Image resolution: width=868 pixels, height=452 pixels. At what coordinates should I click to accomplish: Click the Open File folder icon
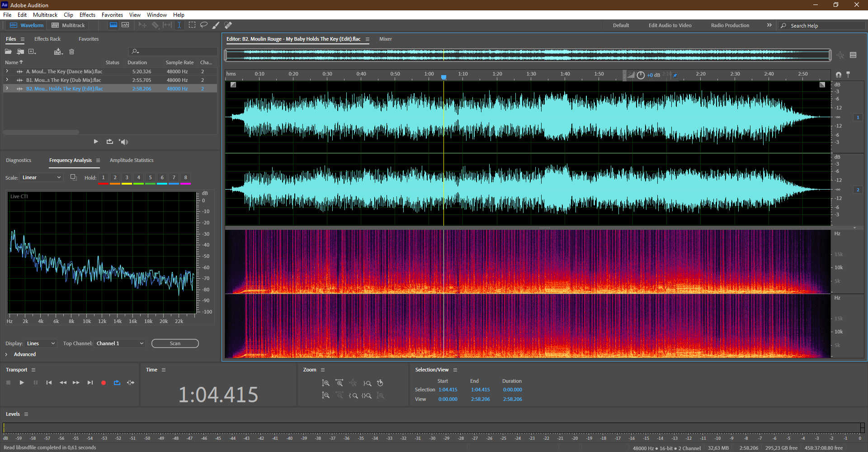tap(8, 52)
